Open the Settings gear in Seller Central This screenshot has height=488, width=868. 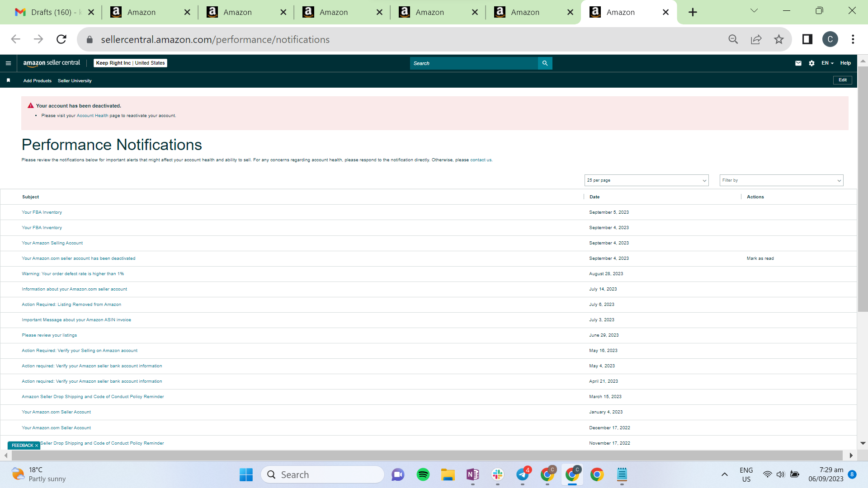811,63
